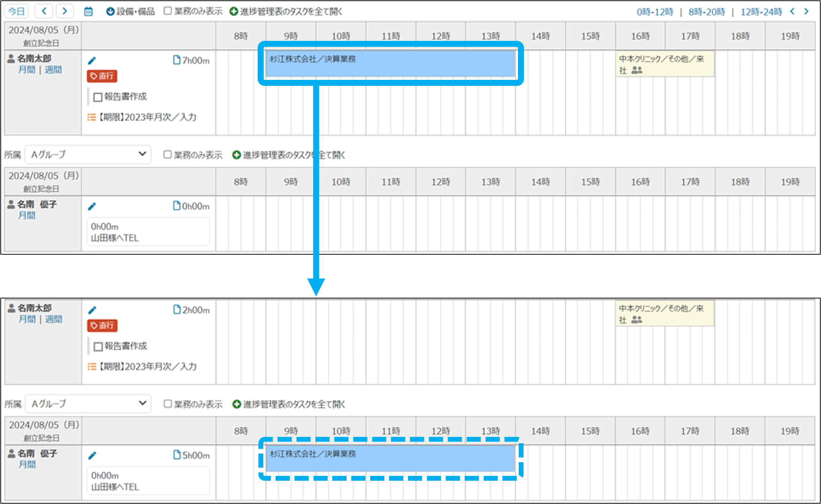Switch time range to 0時-12時
The image size is (821, 504).
tap(655, 12)
